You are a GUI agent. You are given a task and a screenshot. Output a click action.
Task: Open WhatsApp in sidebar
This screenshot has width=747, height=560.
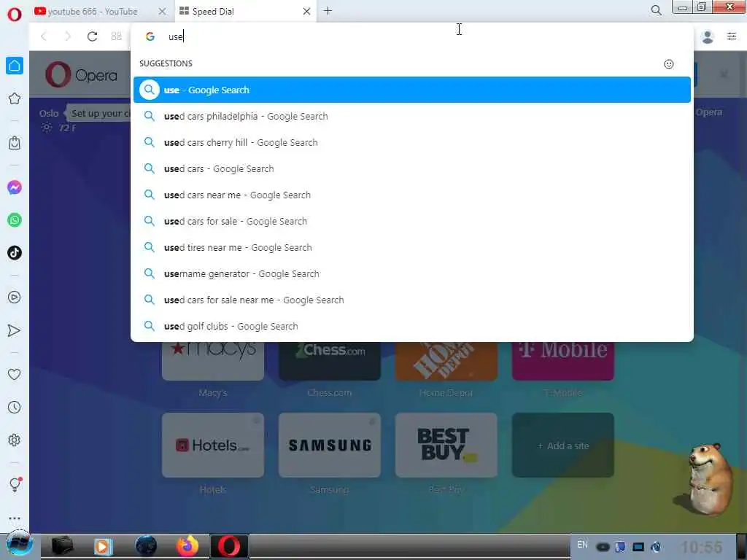(15, 220)
